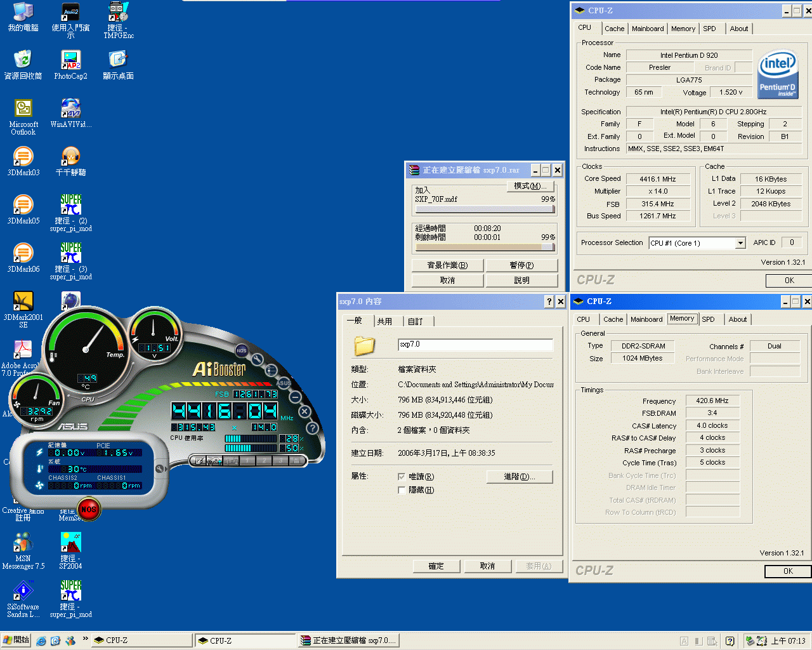Open the WinAVIVideo converter desktop icon
Image resolution: width=812 pixels, height=650 pixels.
pos(70,112)
